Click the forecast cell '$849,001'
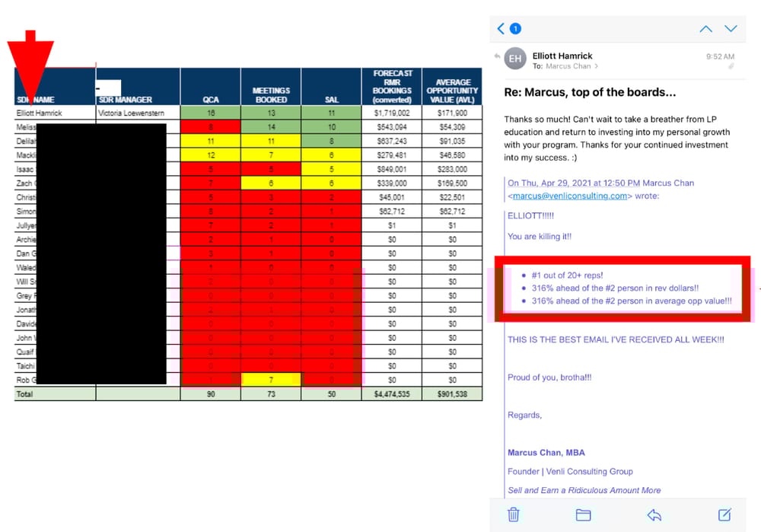The height and width of the screenshot is (532, 761). click(x=392, y=169)
